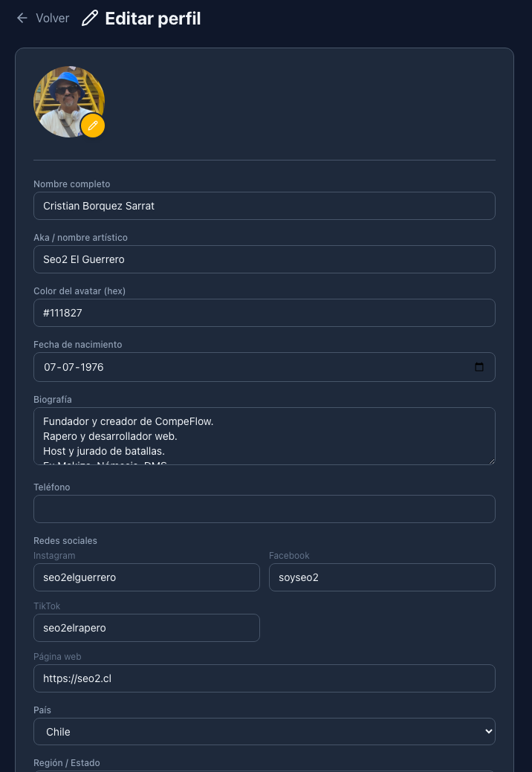Focus the Nombre completo field

pos(264,206)
